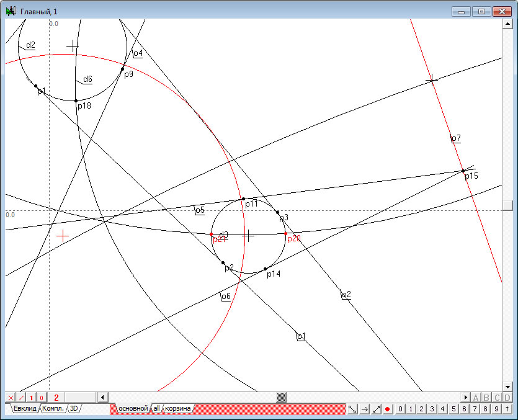Select the small red 0 button
Viewport: 518px width, 420px height.
42,398
